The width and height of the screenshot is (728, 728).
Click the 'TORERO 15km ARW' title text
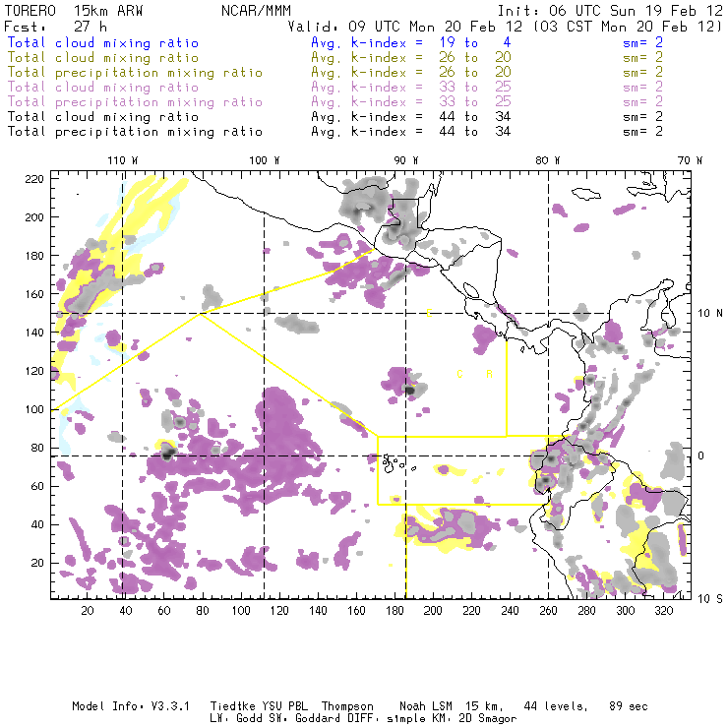(x=74, y=11)
